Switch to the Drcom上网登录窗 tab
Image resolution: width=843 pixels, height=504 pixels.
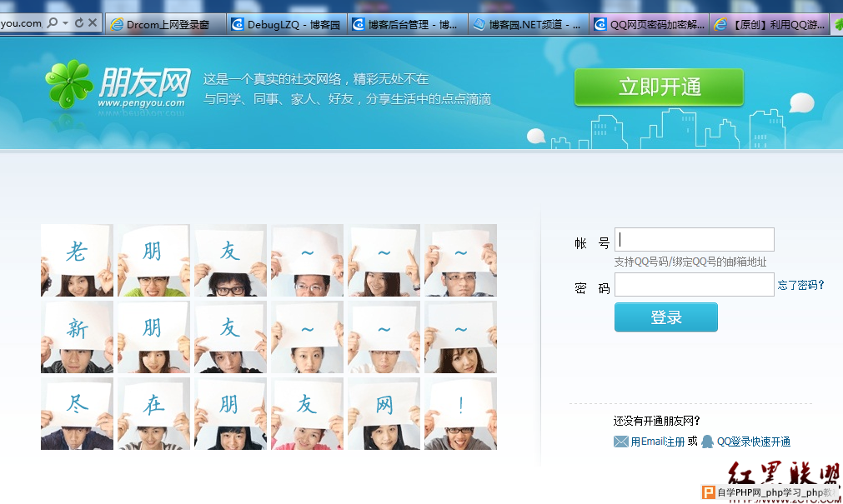pos(166,25)
